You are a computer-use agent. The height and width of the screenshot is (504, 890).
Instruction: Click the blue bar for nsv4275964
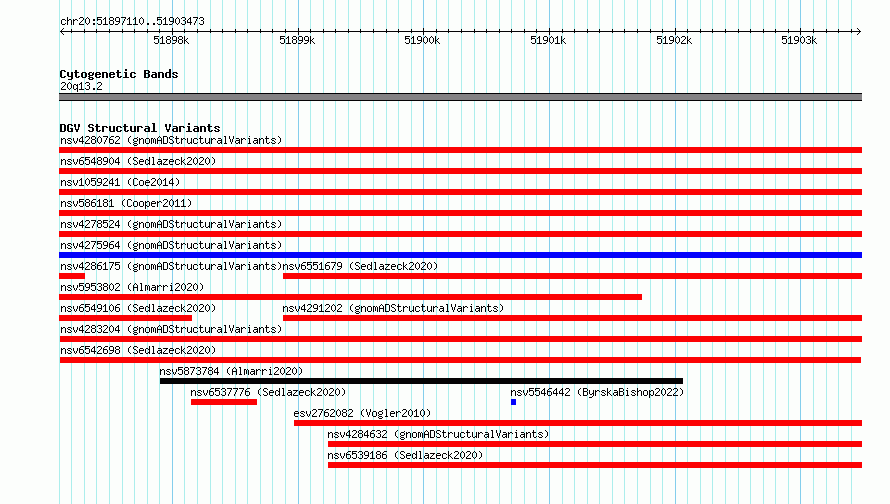coord(460,255)
